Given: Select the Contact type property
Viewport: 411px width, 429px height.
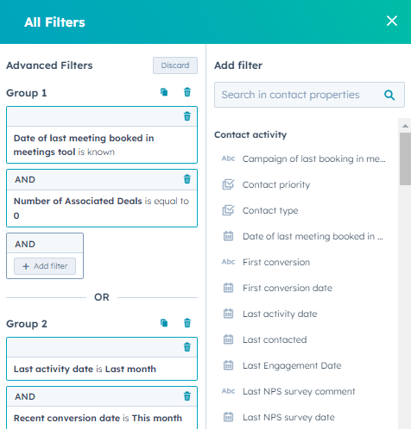Looking at the screenshot, I should point(270,211).
